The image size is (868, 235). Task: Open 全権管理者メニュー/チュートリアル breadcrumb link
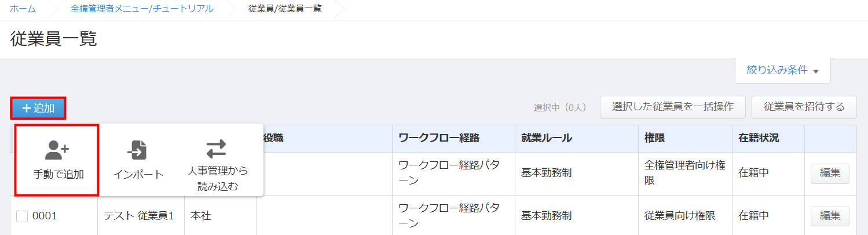(141, 9)
